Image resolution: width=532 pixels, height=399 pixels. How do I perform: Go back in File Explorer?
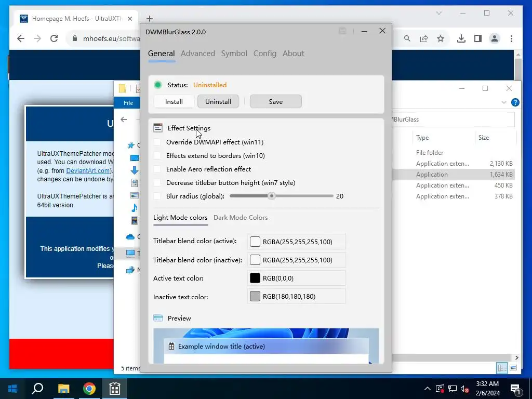pos(124,119)
